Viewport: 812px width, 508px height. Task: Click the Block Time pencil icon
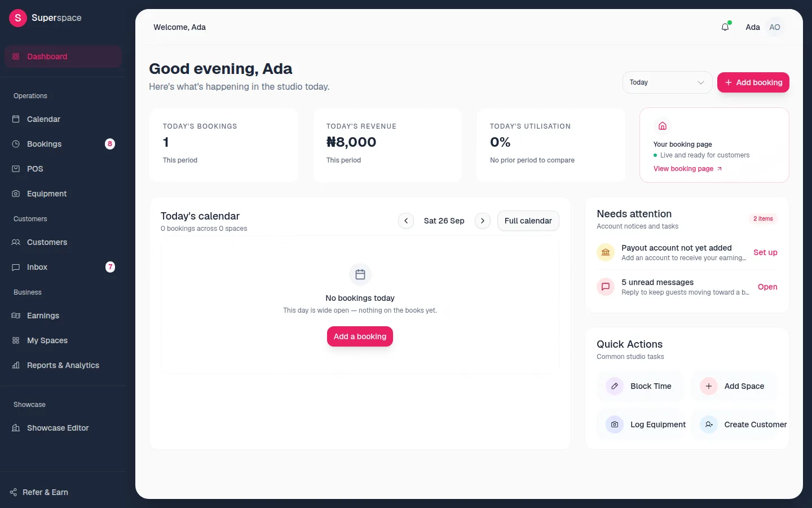615,386
